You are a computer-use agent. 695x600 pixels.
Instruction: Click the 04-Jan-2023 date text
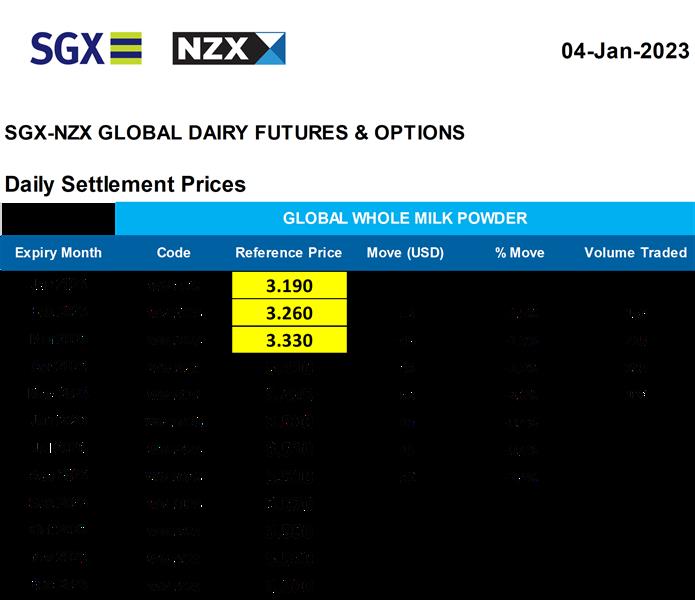pyautogui.click(x=624, y=51)
